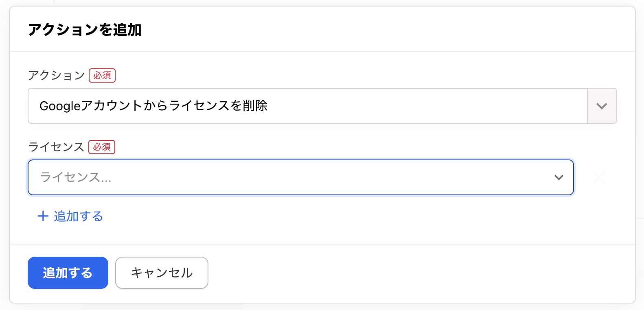Click the アクションを追加 dialog title
This screenshot has height=310, width=644.
pos(85,30)
